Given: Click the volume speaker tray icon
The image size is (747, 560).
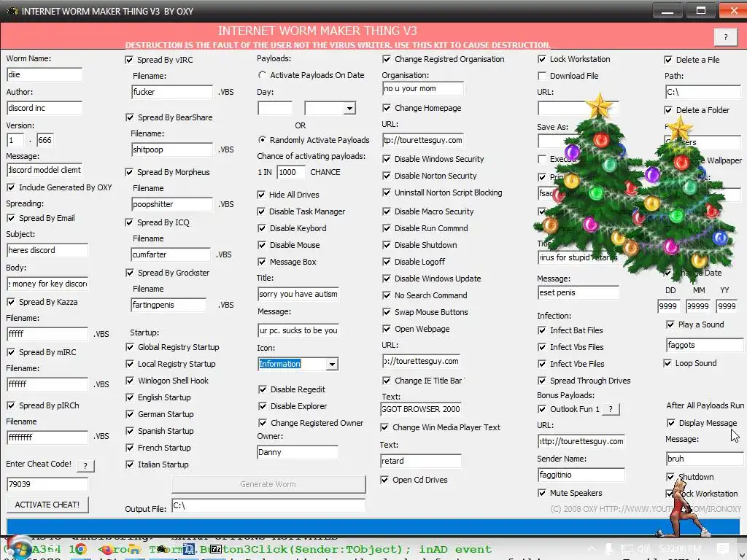Looking at the screenshot, I should [x=644, y=549].
